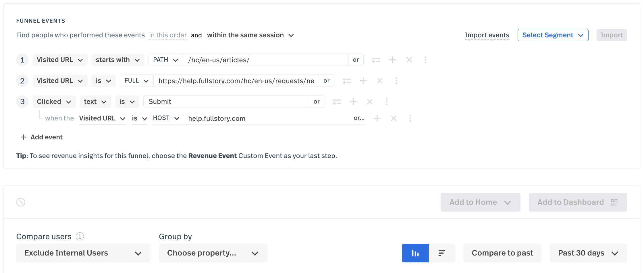Remove step 3 with its X icon
The width and height of the screenshot is (644, 273).
click(370, 102)
